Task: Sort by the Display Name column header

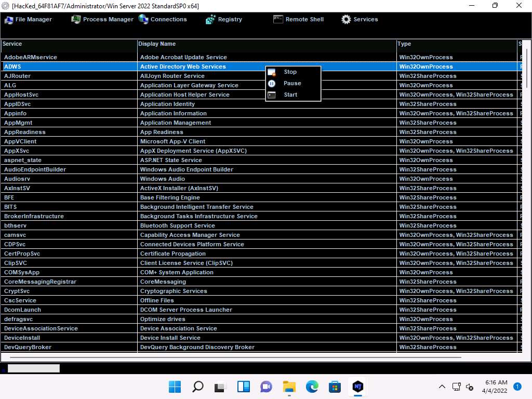Action: pos(266,44)
